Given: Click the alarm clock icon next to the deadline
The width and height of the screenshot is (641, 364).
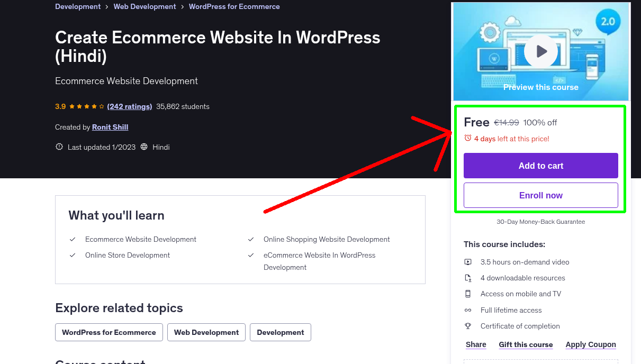Looking at the screenshot, I should [x=468, y=137].
